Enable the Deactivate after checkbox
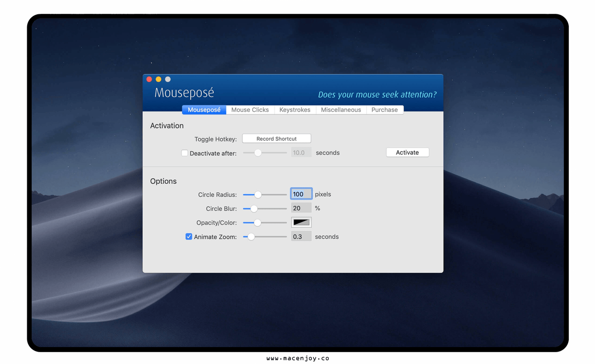595x364 pixels. point(184,153)
